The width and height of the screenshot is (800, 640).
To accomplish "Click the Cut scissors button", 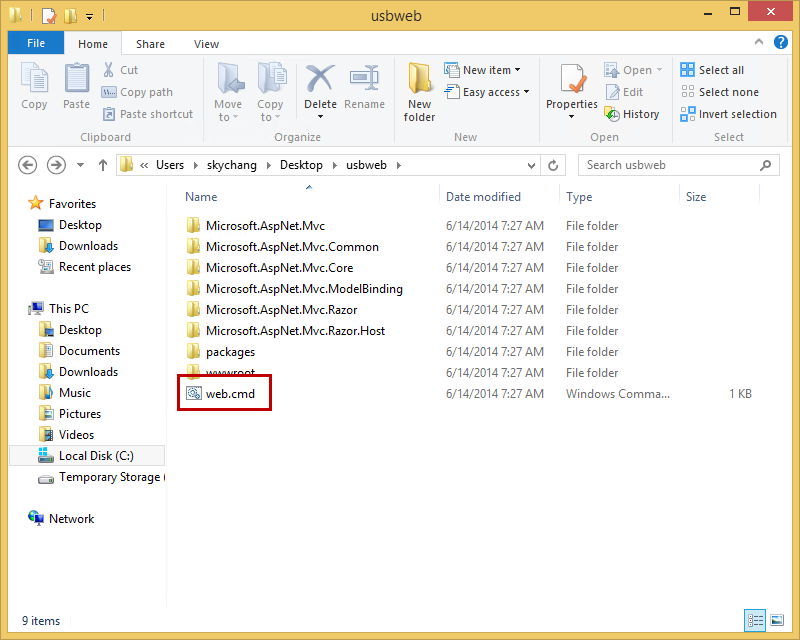I will click(x=120, y=70).
